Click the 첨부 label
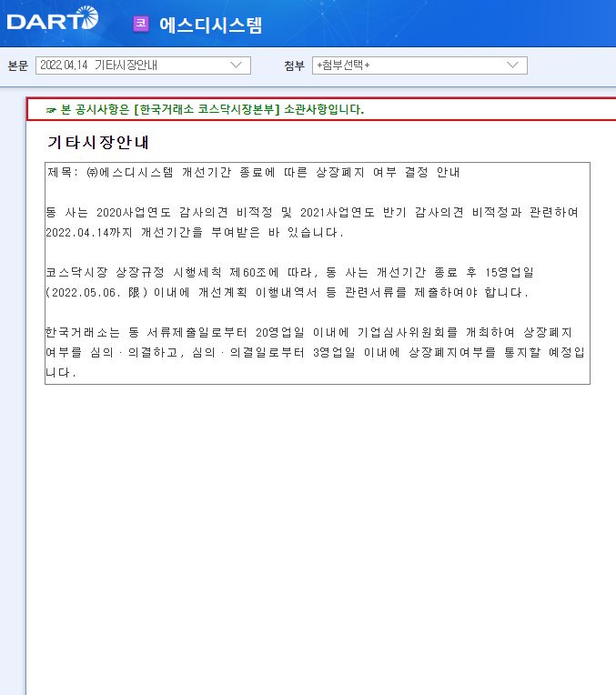This screenshot has width=616, height=695. 295,66
